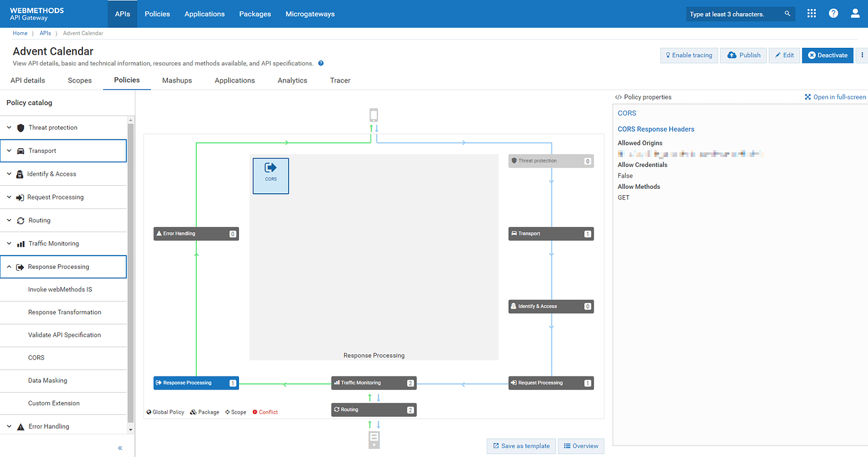The width and height of the screenshot is (868, 457).
Task: Click the Request Processing icon in catalog
Action: (20, 198)
